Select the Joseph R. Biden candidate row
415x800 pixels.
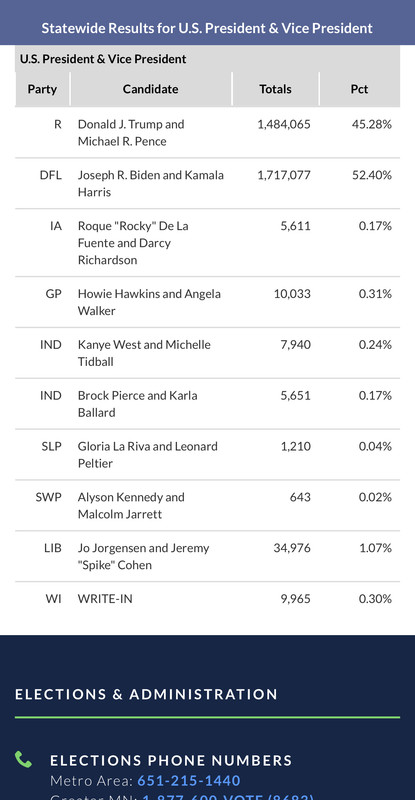207,184
